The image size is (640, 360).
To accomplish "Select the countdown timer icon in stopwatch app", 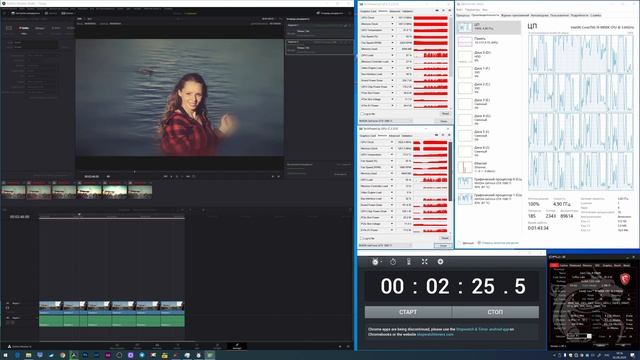I will (393, 262).
